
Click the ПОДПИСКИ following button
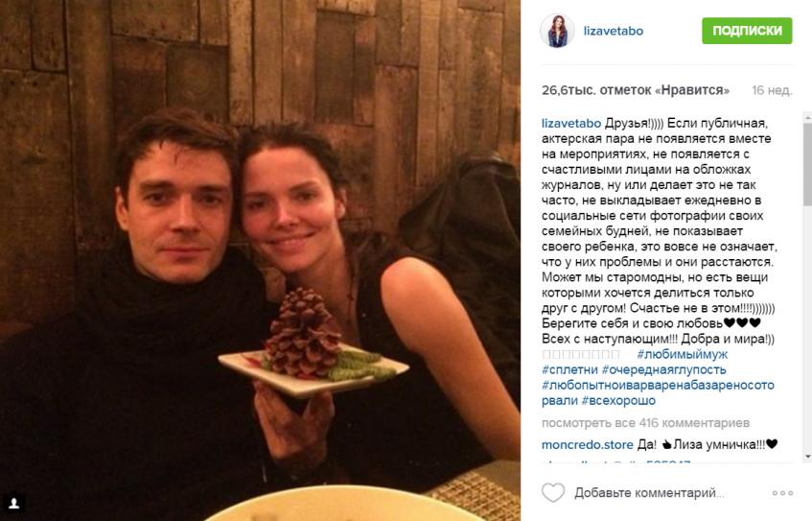click(x=747, y=31)
